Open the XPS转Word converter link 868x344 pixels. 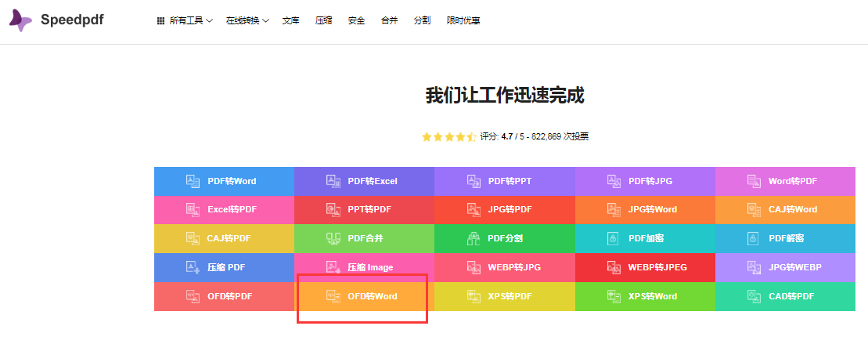click(x=645, y=296)
